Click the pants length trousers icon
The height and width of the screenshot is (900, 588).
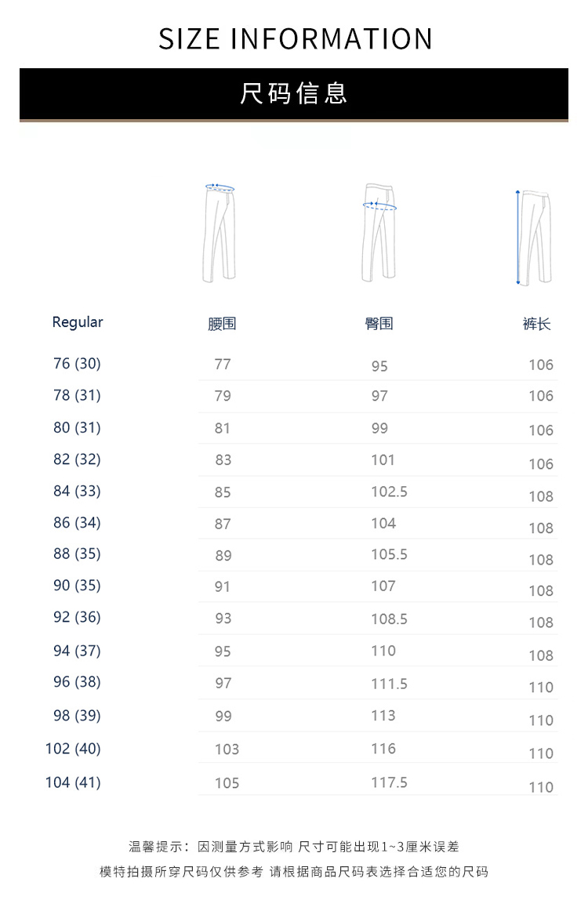535,236
